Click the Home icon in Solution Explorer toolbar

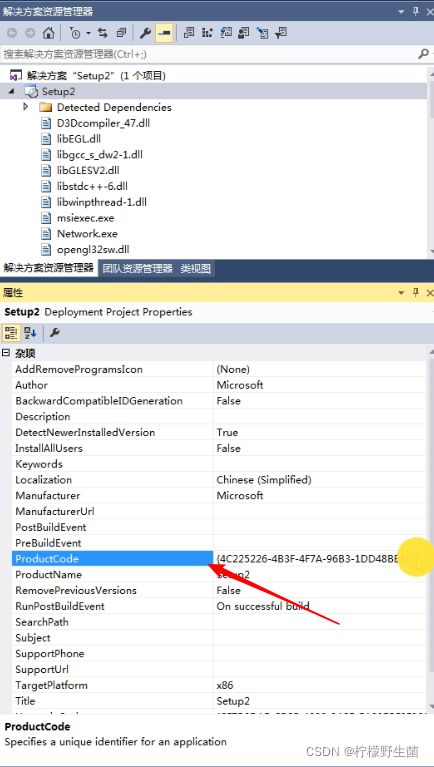coord(48,33)
